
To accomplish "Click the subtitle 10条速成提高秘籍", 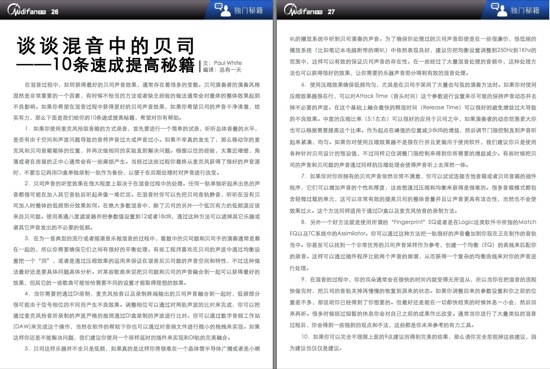I will click(x=123, y=65).
